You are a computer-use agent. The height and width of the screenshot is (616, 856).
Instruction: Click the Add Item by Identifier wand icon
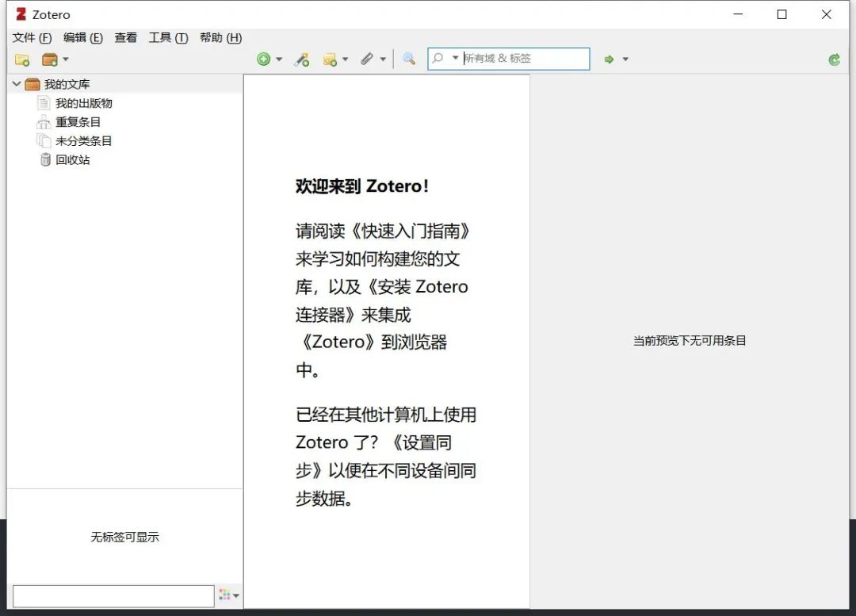pyautogui.click(x=301, y=59)
